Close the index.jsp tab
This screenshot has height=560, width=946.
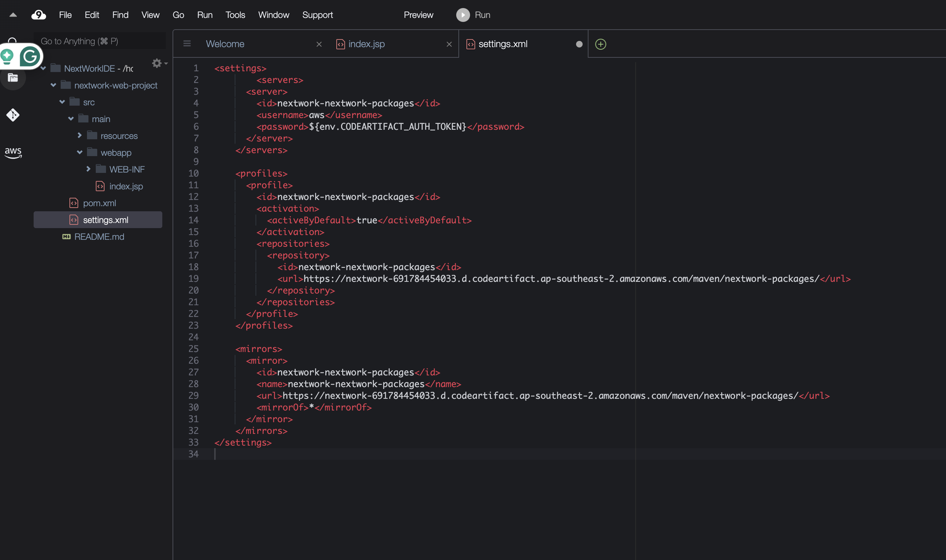tap(449, 44)
